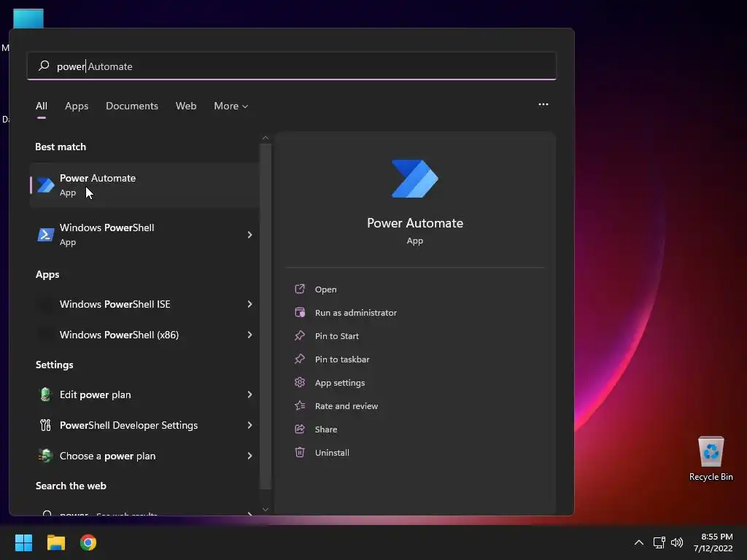Open the Windows Start button
This screenshot has width=747, height=560.
pyautogui.click(x=23, y=542)
